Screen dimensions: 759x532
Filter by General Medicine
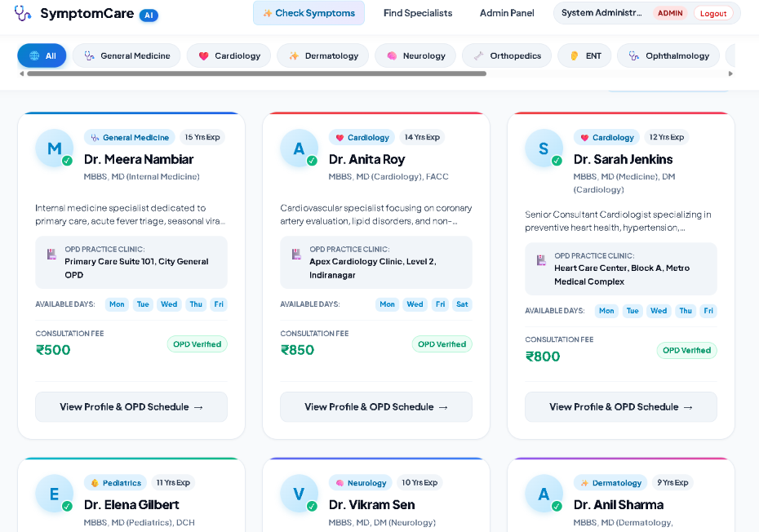(126, 55)
